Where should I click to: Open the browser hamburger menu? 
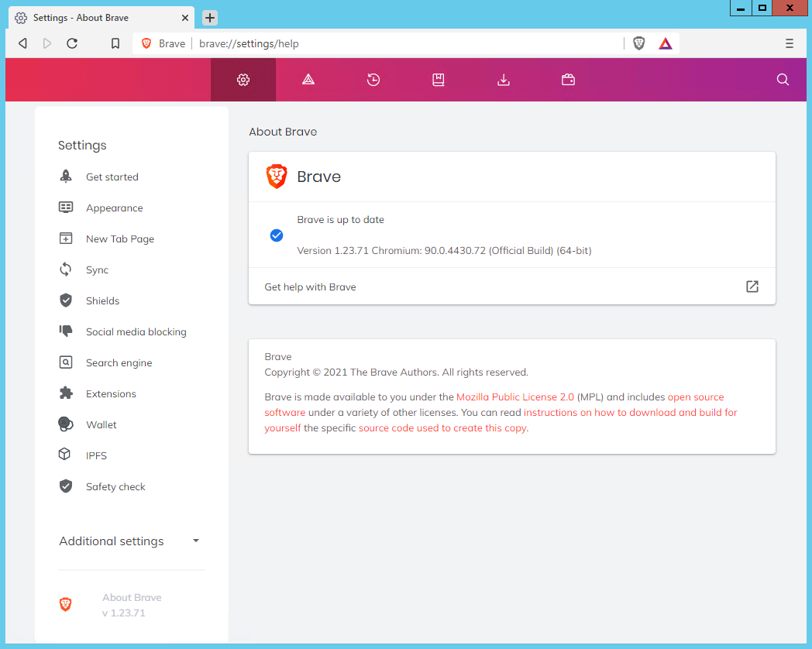790,43
